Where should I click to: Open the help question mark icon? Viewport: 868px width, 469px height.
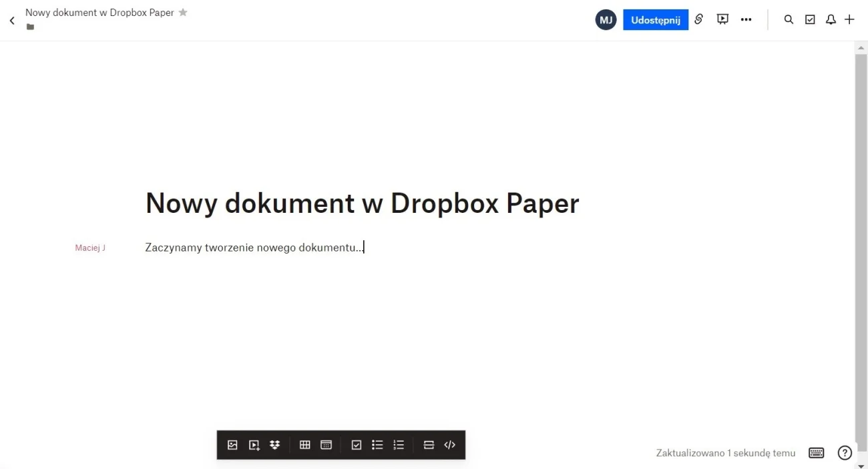pos(845,453)
